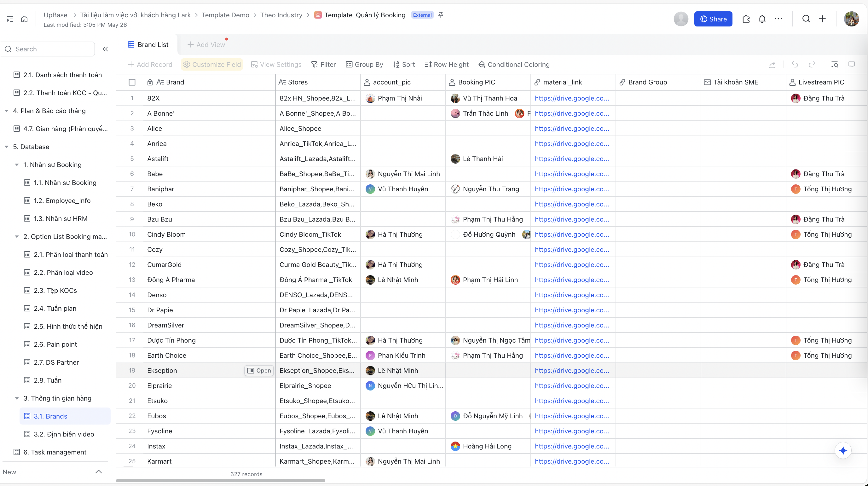Click the undo arrow in toolbar
Image resolution: width=868 pixels, height=486 pixels.
(795, 64)
